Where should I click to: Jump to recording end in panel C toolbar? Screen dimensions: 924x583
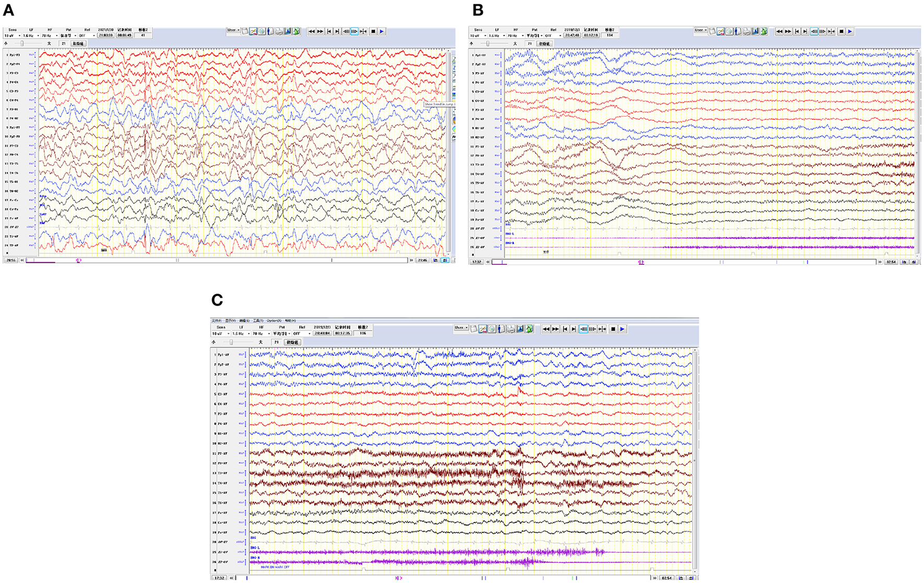(574, 329)
